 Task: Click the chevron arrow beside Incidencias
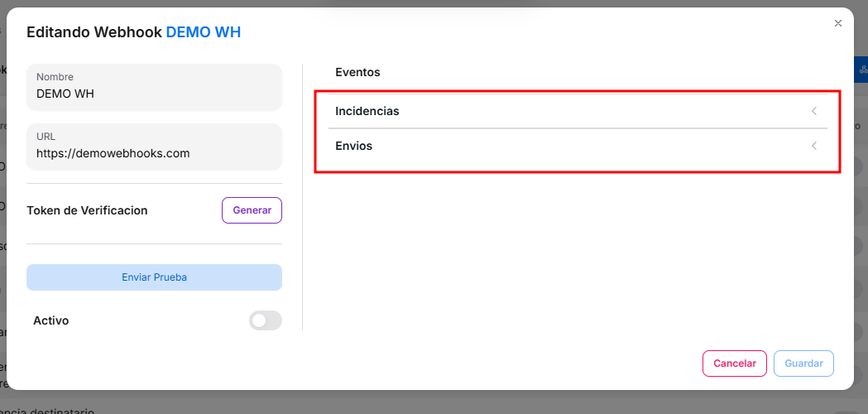click(814, 111)
